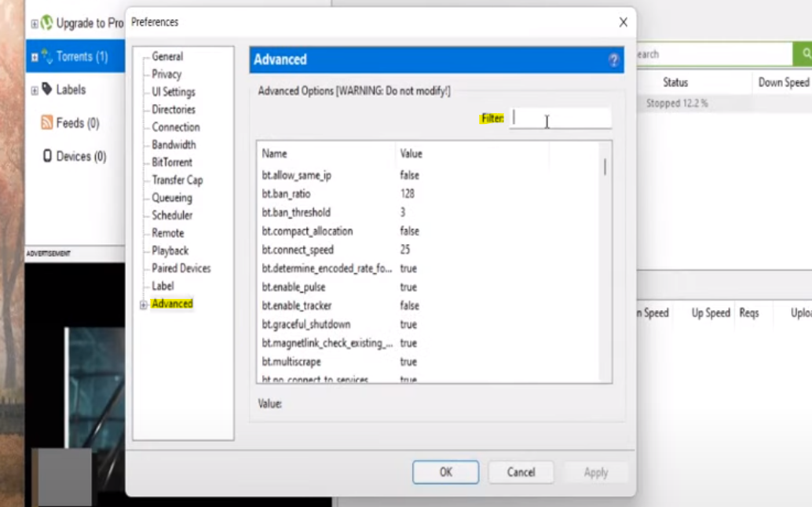This screenshot has width=812, height=507.
Task: Click the green search magnifier button
Action: tap(803, 54)
